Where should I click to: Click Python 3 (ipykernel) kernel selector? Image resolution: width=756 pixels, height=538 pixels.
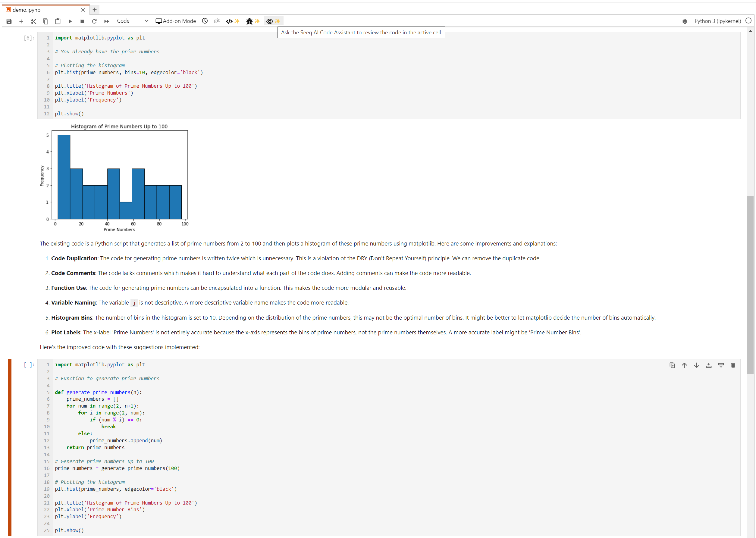tap(717, 21)
